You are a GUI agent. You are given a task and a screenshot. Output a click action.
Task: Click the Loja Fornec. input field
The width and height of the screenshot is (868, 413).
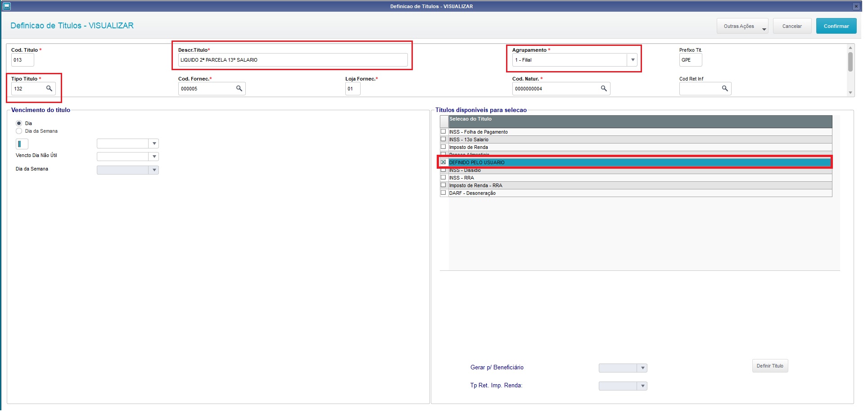[353, 89]
